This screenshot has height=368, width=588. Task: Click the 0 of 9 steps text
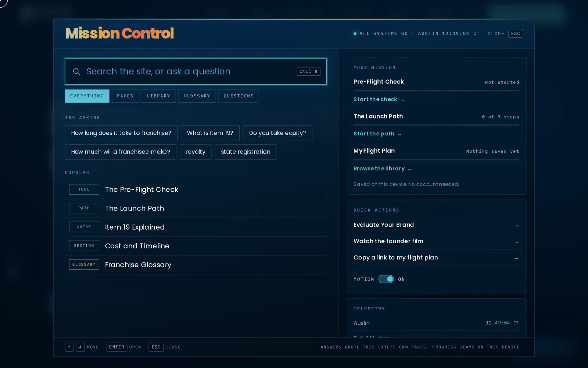point(501,117)
